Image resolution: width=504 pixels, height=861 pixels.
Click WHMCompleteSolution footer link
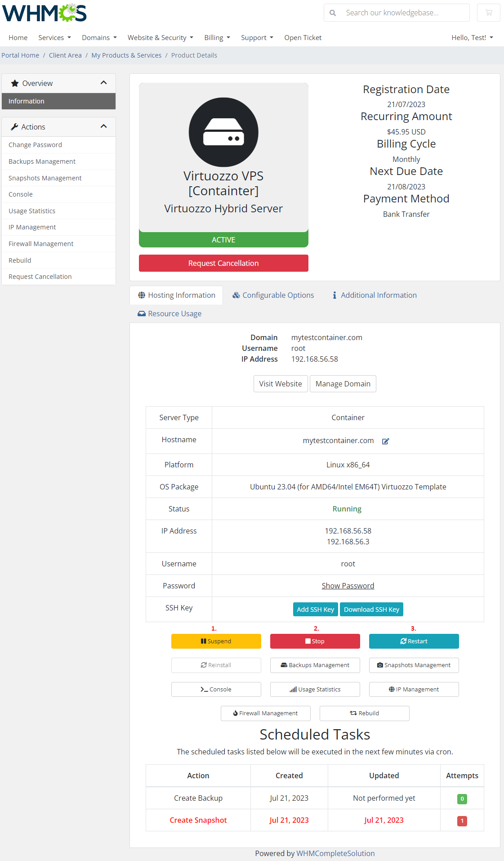tap(335, 853)
